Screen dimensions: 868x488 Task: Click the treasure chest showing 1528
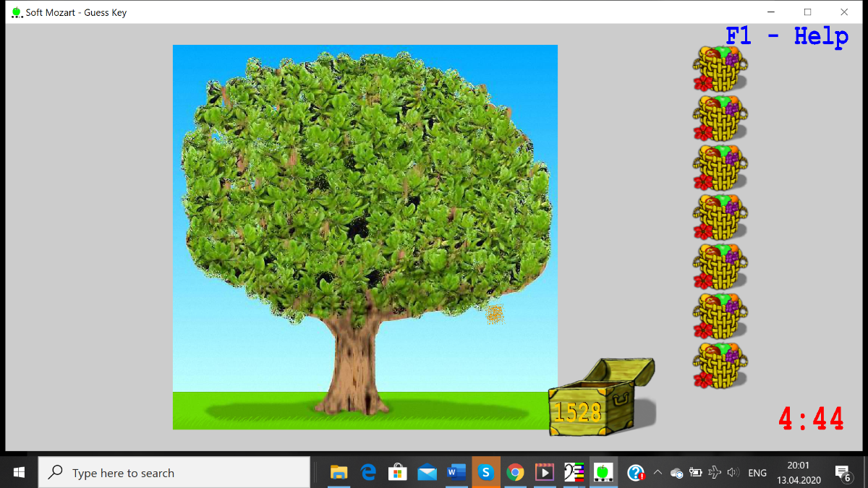602,398
